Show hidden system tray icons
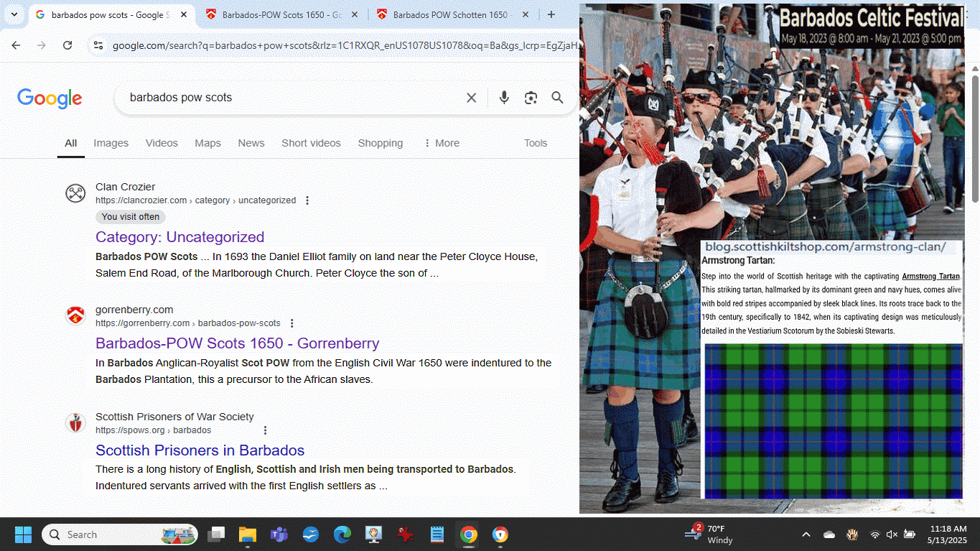 click(806, 534)
